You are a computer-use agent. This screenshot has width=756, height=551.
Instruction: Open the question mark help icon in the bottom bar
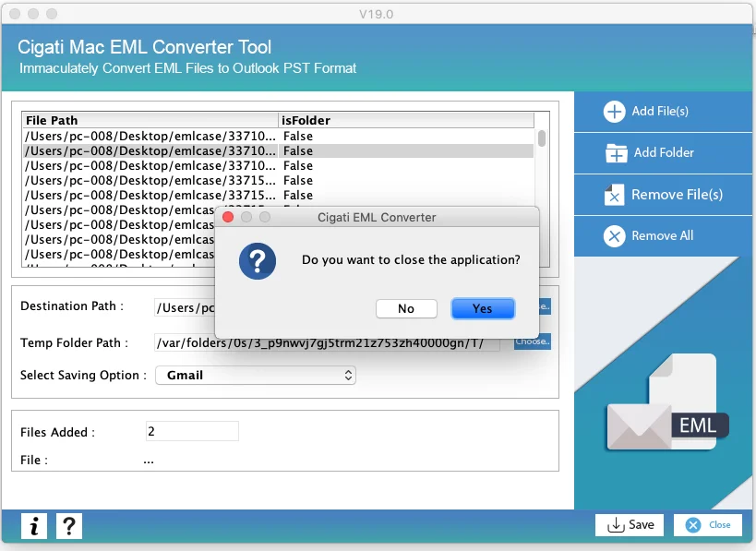[69, 525]
